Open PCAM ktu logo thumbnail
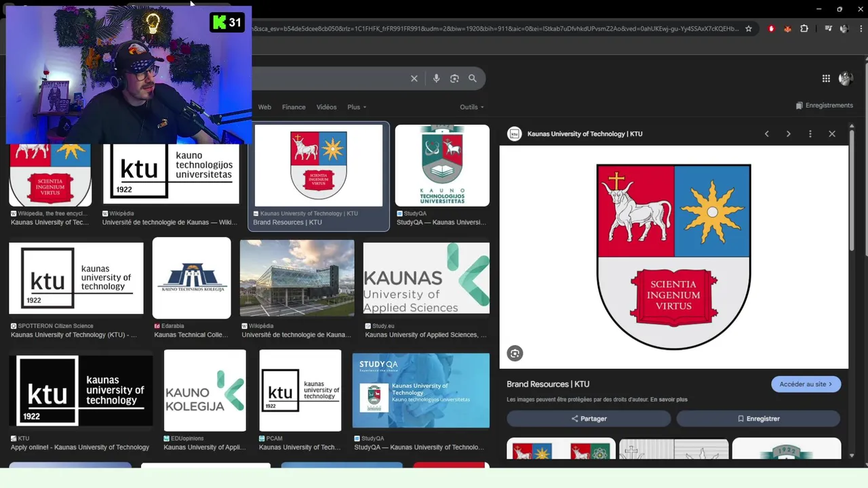868x488 pixels. 300,390
